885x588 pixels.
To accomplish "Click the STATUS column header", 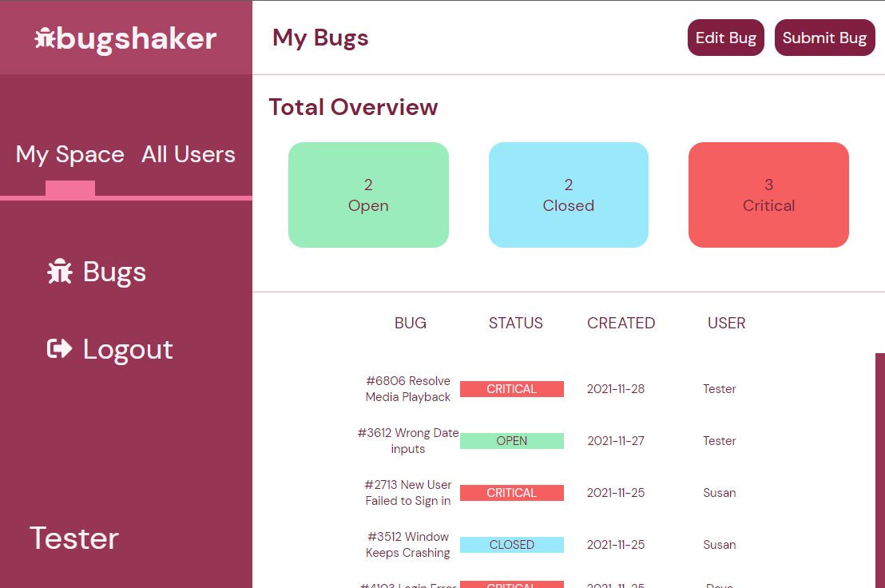I will click(515, 323).
